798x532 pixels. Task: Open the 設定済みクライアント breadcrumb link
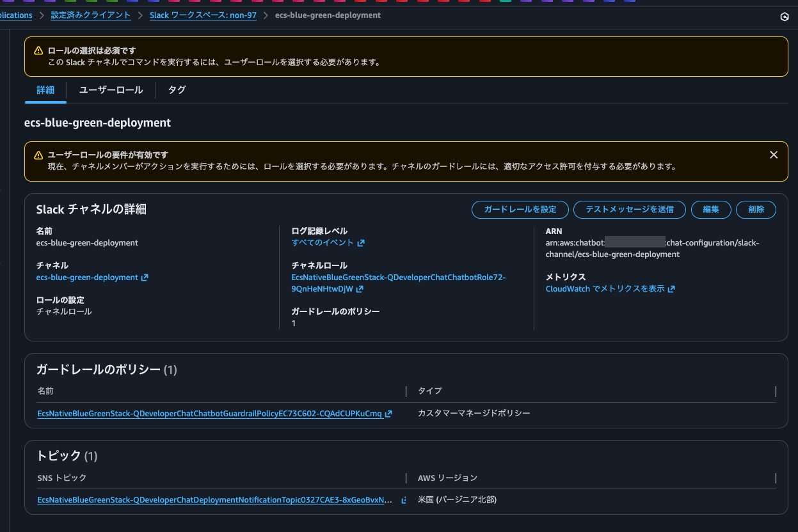pos(90,15)
